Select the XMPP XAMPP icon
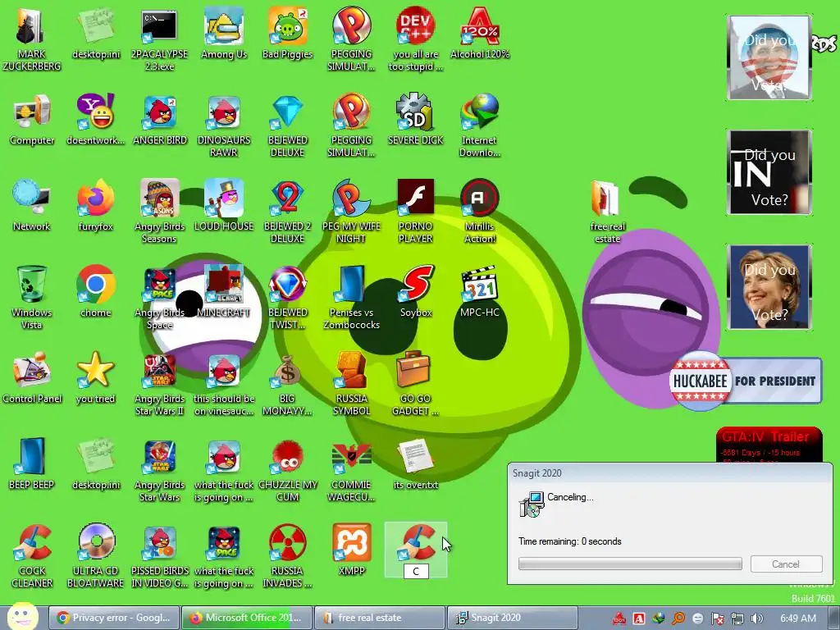Viewport: 840px width, 630px height. 351,550
